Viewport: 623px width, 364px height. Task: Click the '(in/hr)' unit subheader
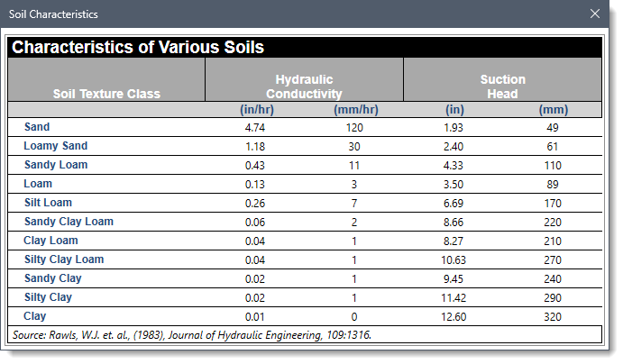point(257,110)
